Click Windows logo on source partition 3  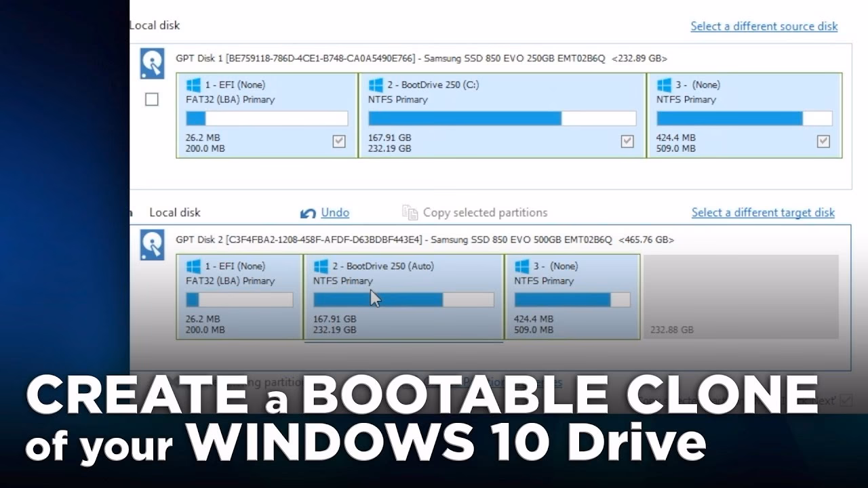[x=664, y=85]
